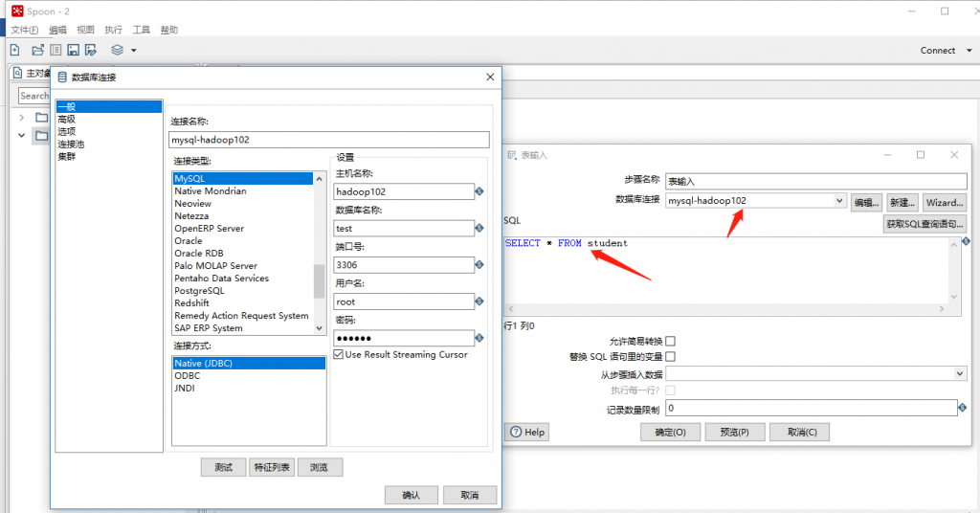Click the Spoon application icon in title bar

point(17,11)
